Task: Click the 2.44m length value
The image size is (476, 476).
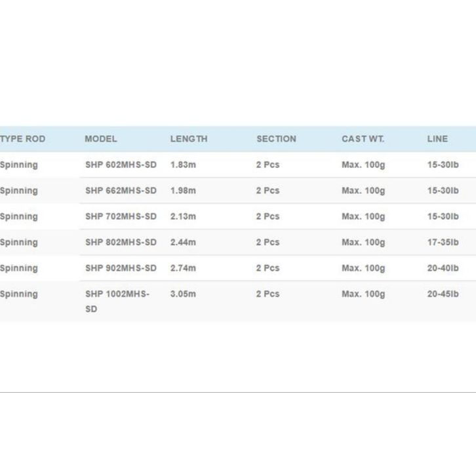Action: 183,243
